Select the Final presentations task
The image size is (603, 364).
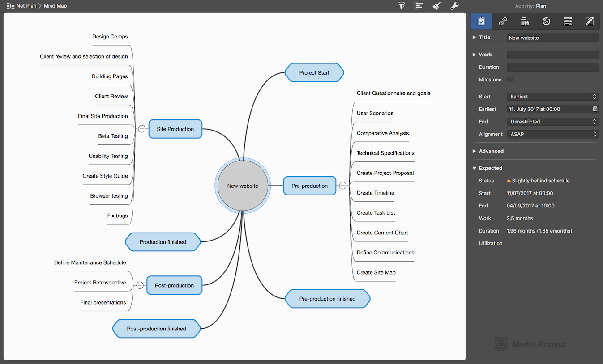point(103,302)
